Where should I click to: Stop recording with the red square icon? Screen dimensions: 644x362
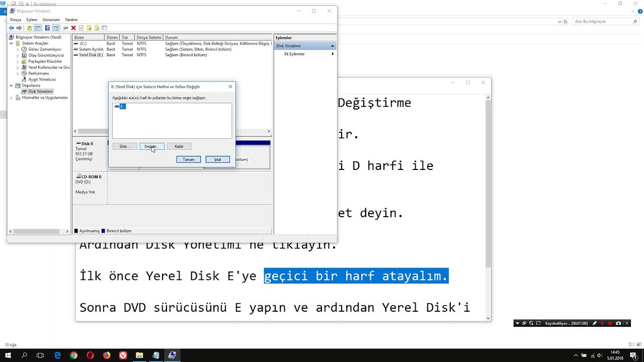(610, 323)
